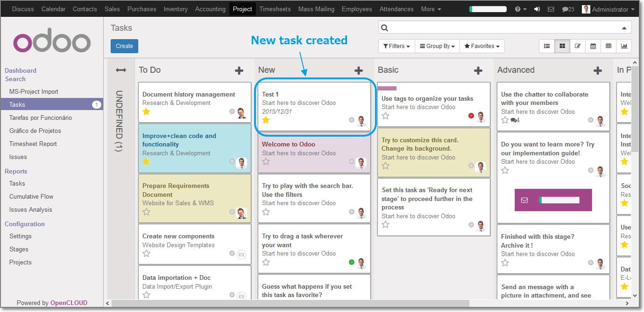This screenshot has height=312, width=644.
Task: Click avatar on Use tags to organize card
Action: click(481, 117)
